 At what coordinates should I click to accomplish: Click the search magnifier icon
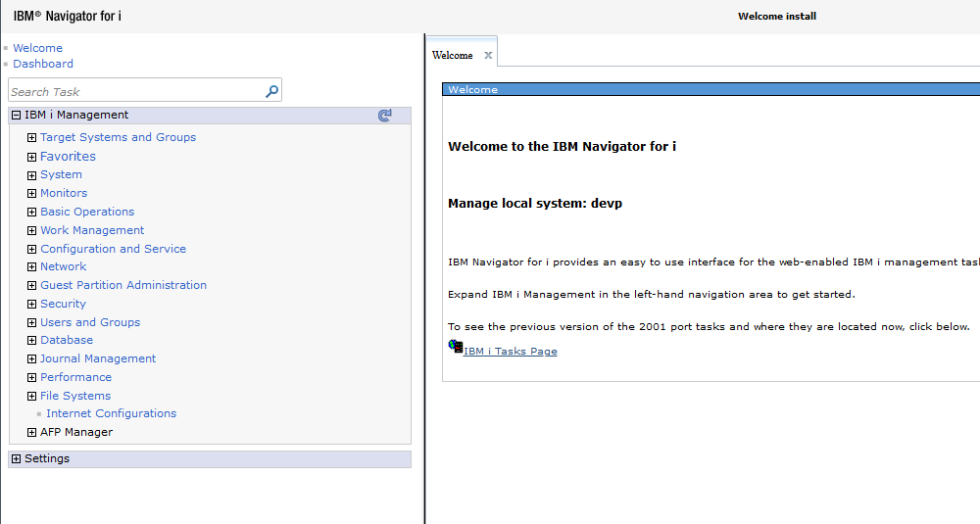click(271, 91)
